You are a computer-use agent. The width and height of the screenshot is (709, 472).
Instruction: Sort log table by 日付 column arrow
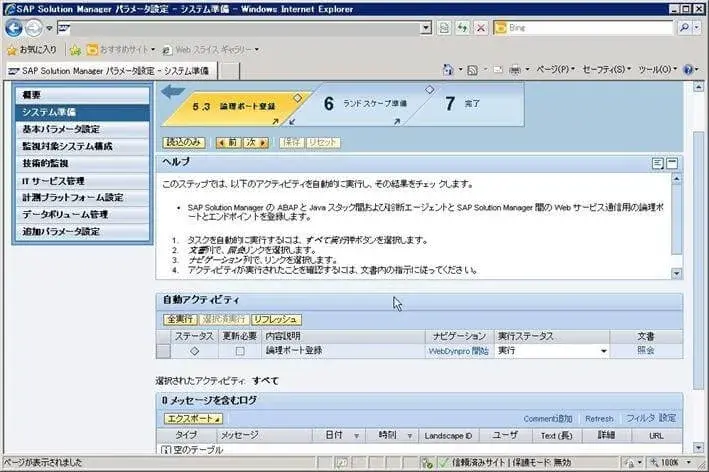tap(357, 436)
